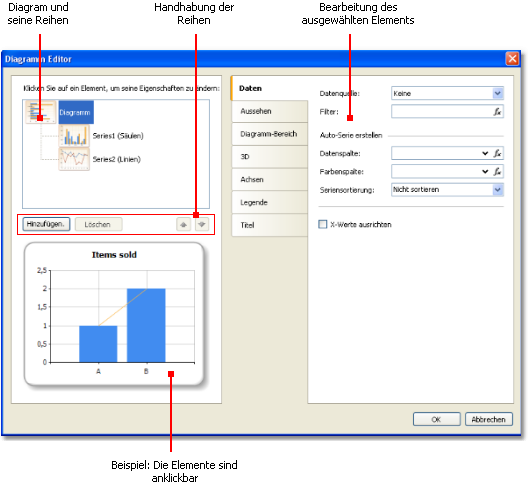Click the Hinzufügen button
Screen dimensions: 528x493
pyautogui.click(x=46, y=224)
